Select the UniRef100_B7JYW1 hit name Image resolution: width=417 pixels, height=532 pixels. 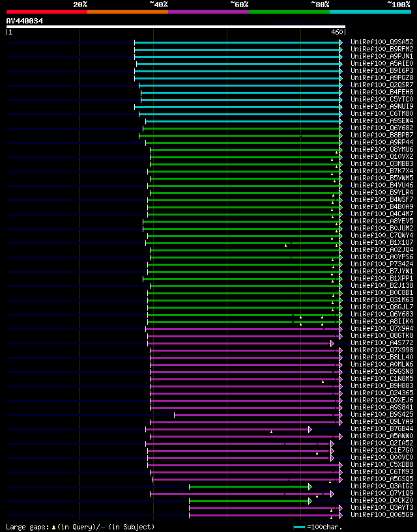coord(382,271)
